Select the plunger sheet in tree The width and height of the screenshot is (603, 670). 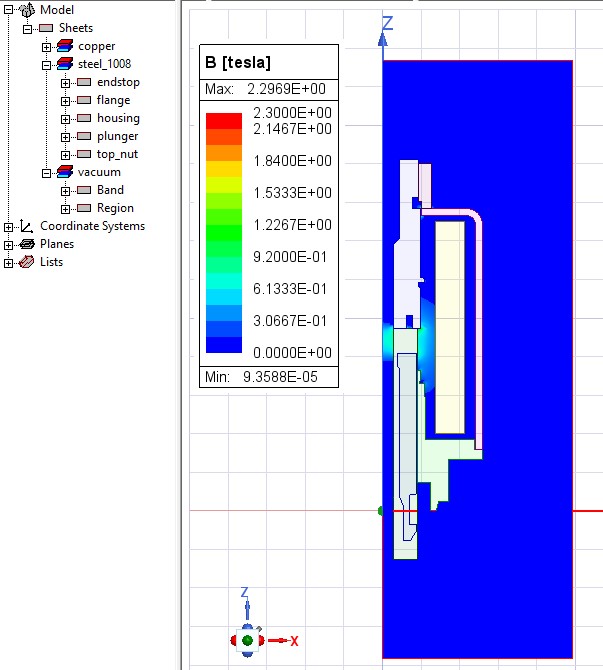pos(117,136)
